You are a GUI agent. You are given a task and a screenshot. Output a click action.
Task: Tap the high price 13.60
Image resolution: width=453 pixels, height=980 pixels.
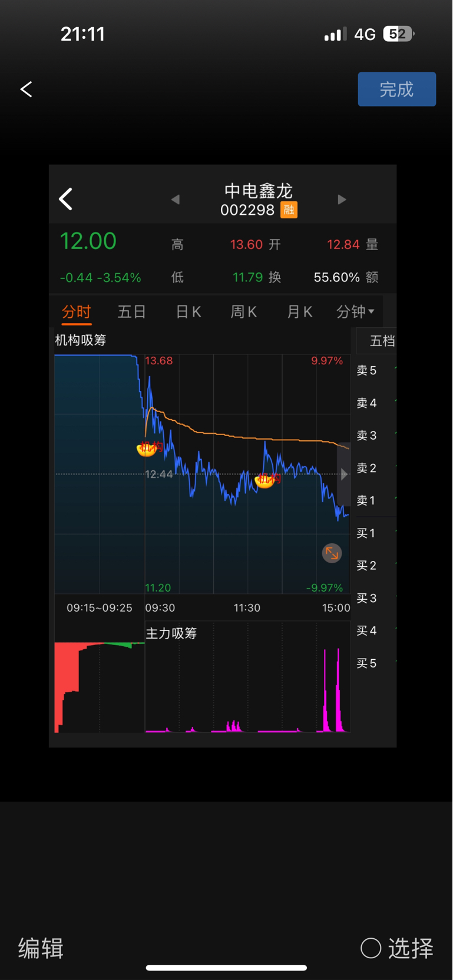246,244
